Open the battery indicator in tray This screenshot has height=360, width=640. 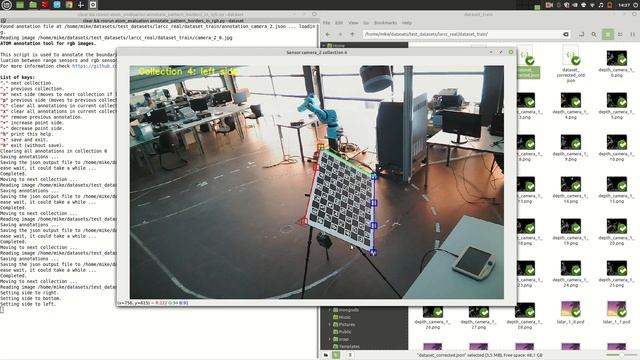click(609, 5)
